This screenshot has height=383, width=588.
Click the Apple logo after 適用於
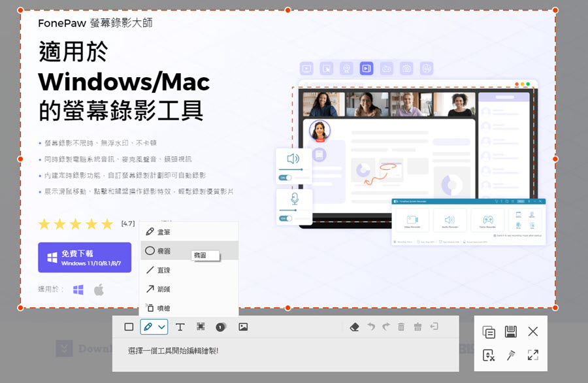[x=99, y=290]
